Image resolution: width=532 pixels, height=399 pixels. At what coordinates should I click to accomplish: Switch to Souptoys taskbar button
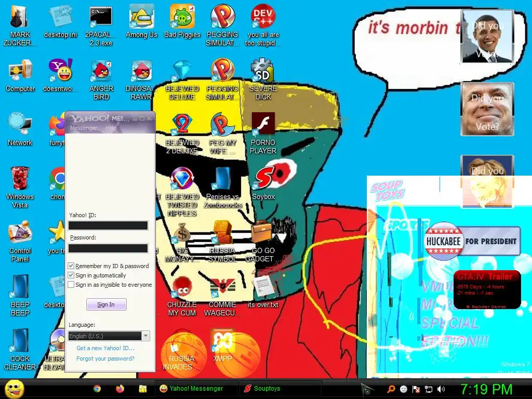280,389
